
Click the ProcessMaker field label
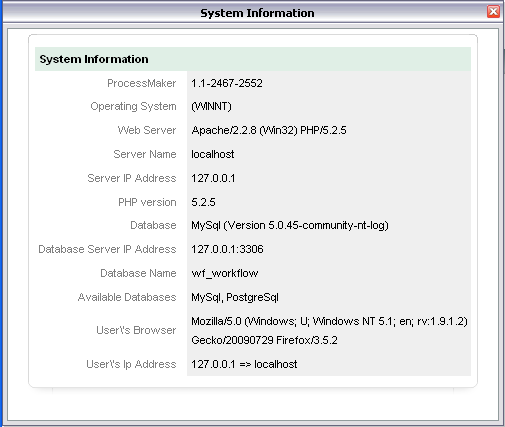pyautogui.click(x=141, y=83)
